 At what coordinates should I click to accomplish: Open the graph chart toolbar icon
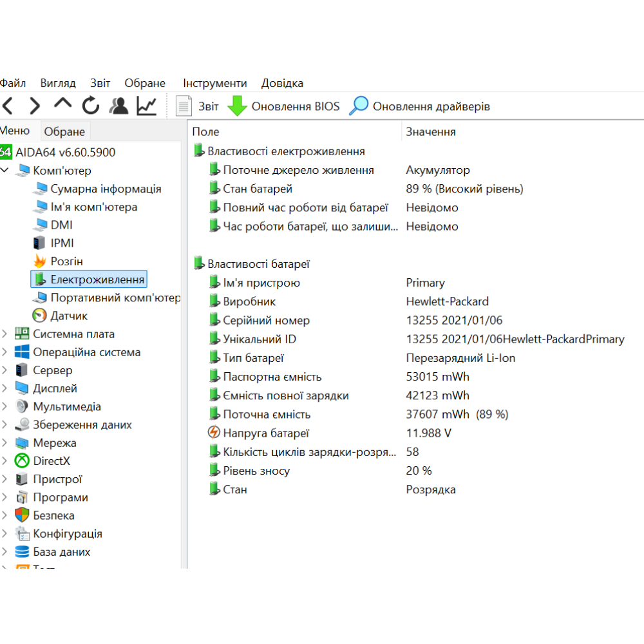point(147,106)
